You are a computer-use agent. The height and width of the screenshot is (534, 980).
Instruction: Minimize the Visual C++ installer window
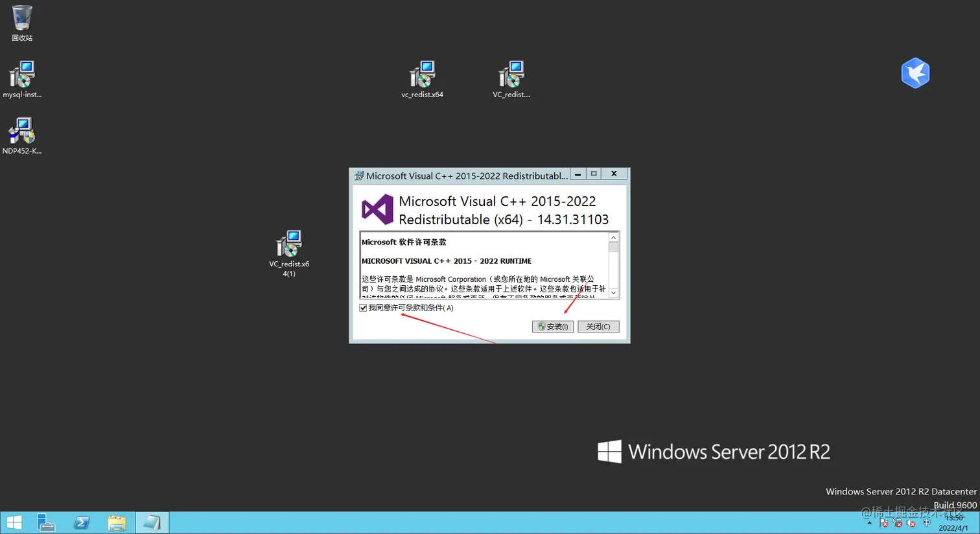tap(577, 174)
